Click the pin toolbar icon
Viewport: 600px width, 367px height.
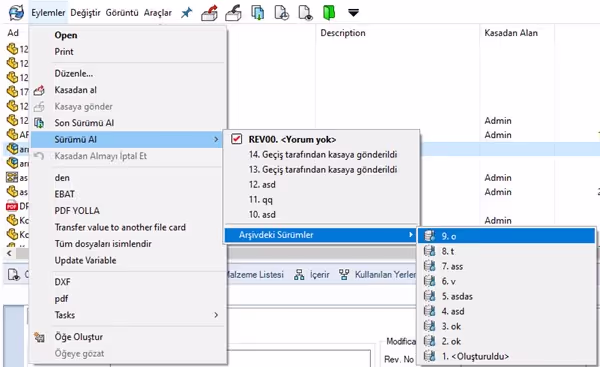coord(186,13)
